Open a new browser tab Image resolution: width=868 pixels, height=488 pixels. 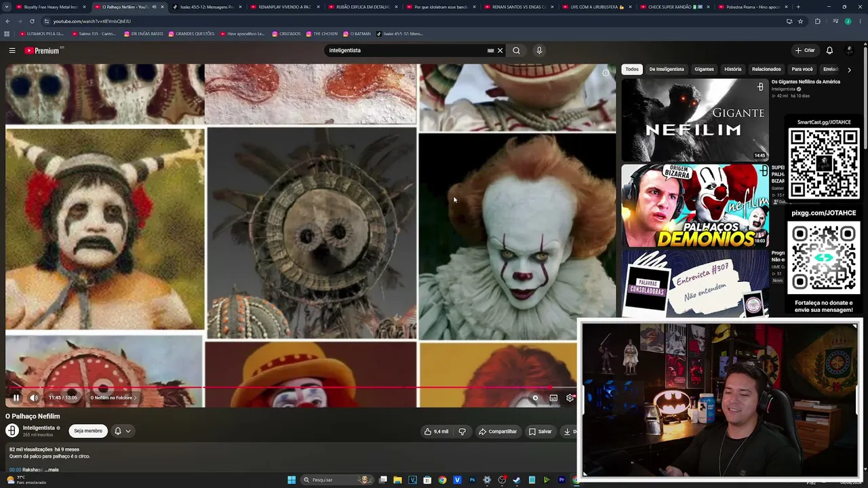point(798,7)
